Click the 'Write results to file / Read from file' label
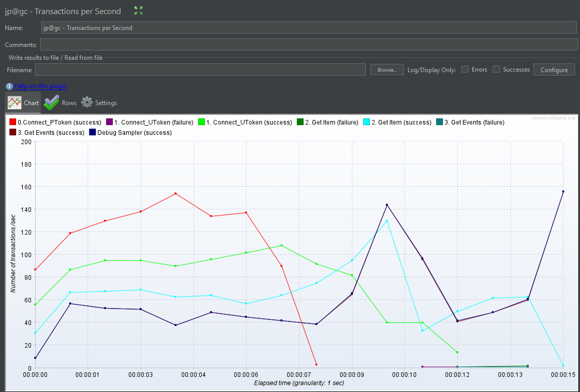 click(x=55, y=58)
